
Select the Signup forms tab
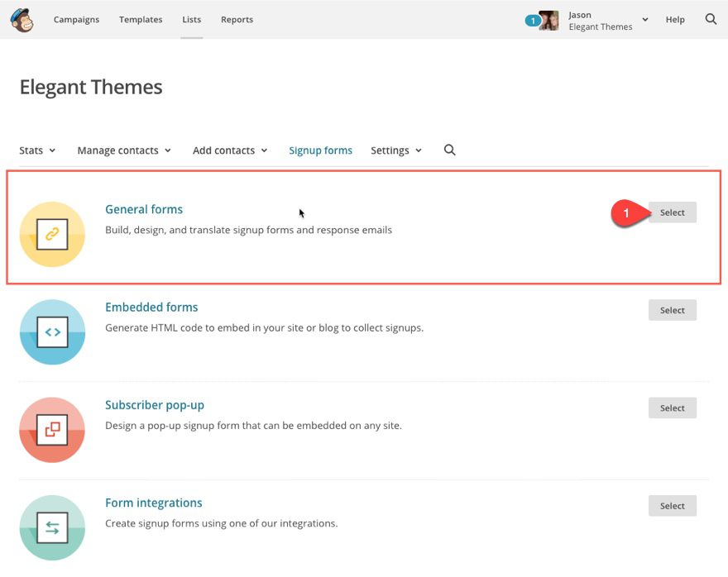[x=320, y=150]
